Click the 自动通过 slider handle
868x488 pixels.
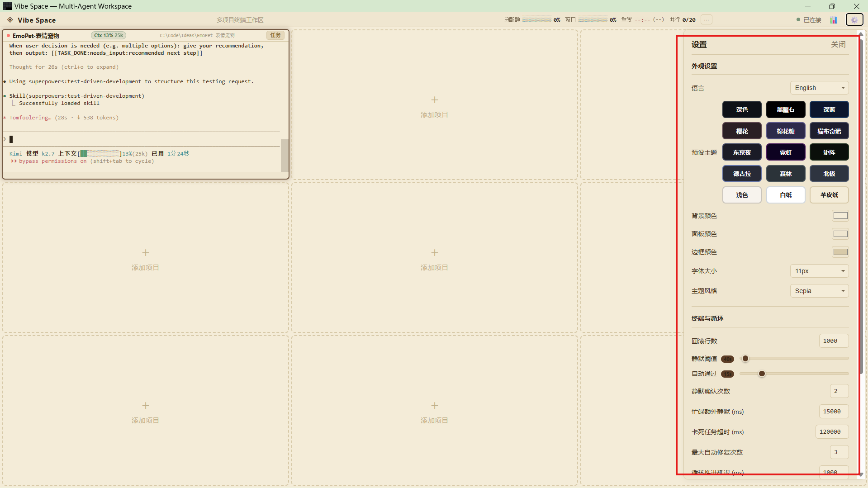click(762, 374)
